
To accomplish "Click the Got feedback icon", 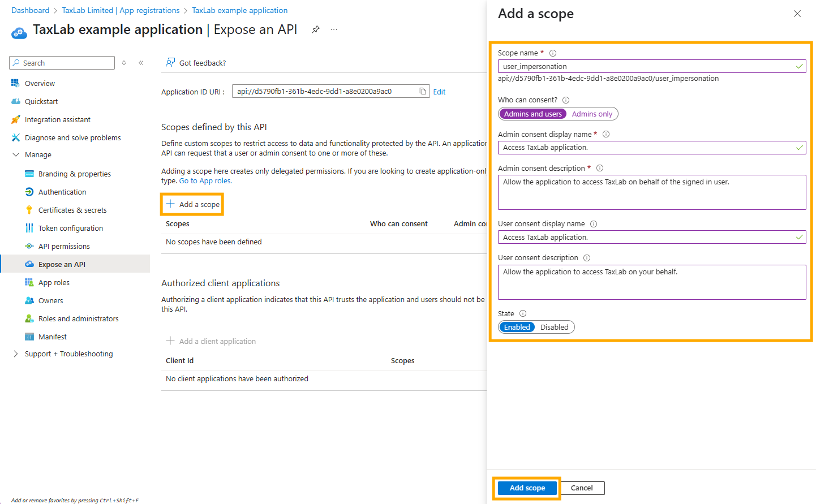I will pyautogui.click(x=170, y=62).
